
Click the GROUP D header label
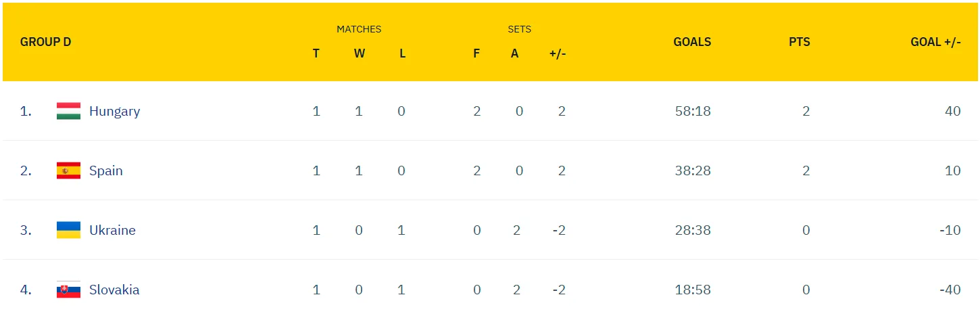[x=45, y=42]
